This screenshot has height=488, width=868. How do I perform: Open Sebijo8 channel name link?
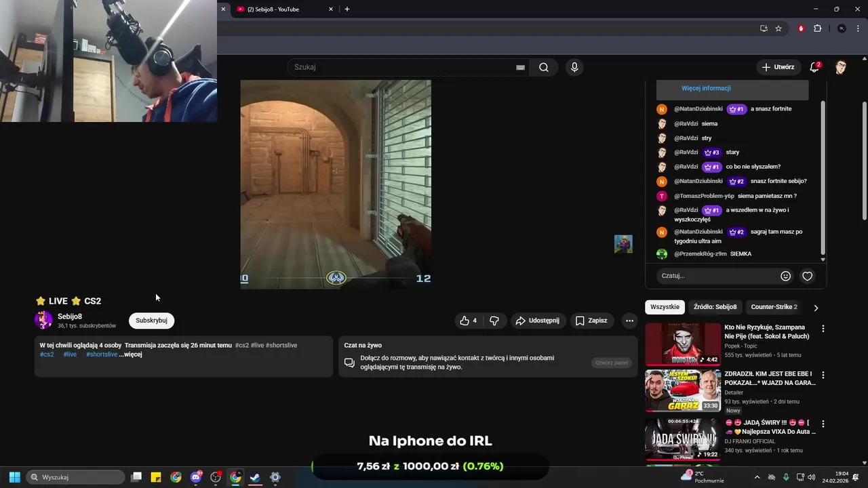[70, 317]
